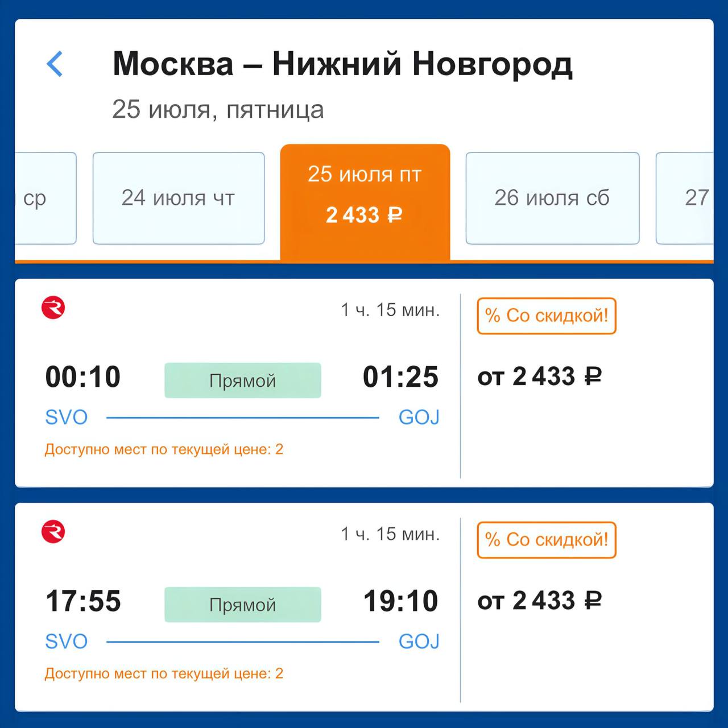Tap GOJ airport code on second flight
Image resolution: width=728 pixels, height=728 pixels.
(x=419, y=642)
